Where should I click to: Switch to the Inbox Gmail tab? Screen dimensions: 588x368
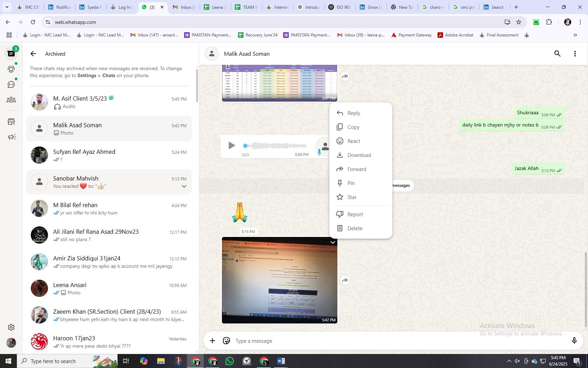tap(183, 7)
